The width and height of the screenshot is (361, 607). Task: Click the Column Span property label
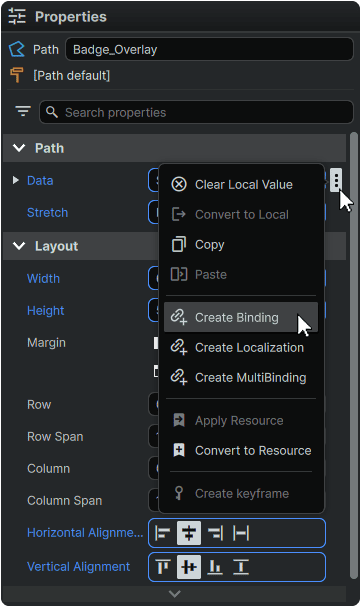[65, 501]
